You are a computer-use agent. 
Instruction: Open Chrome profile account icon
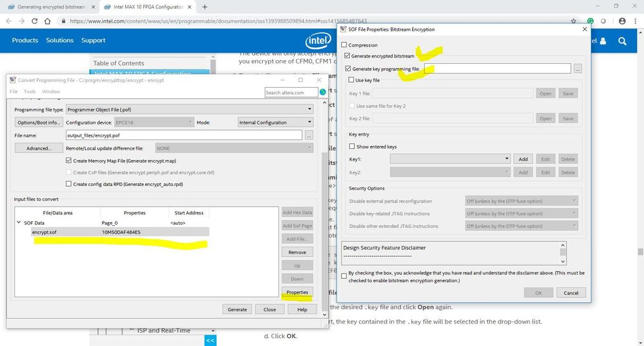point(622,21)
